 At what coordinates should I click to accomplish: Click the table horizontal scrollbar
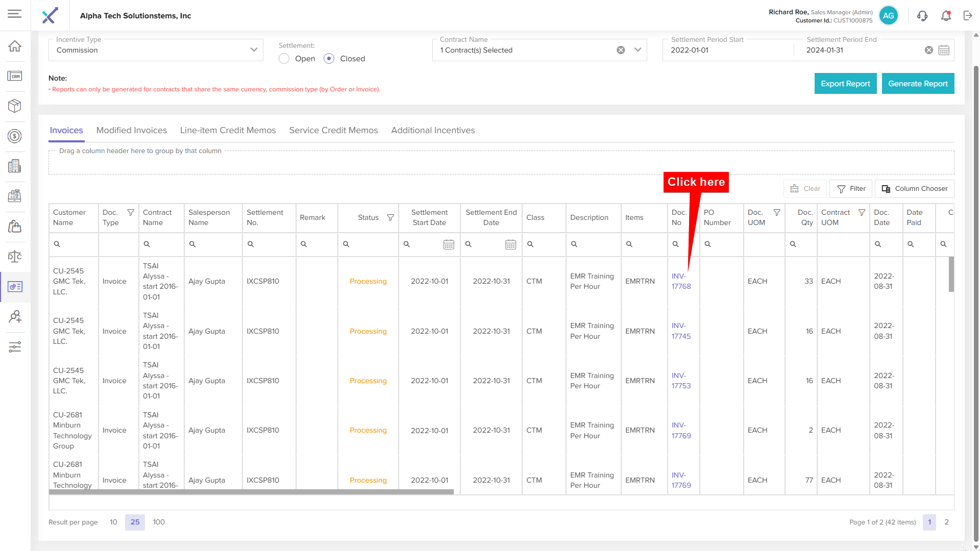point(251,492)
